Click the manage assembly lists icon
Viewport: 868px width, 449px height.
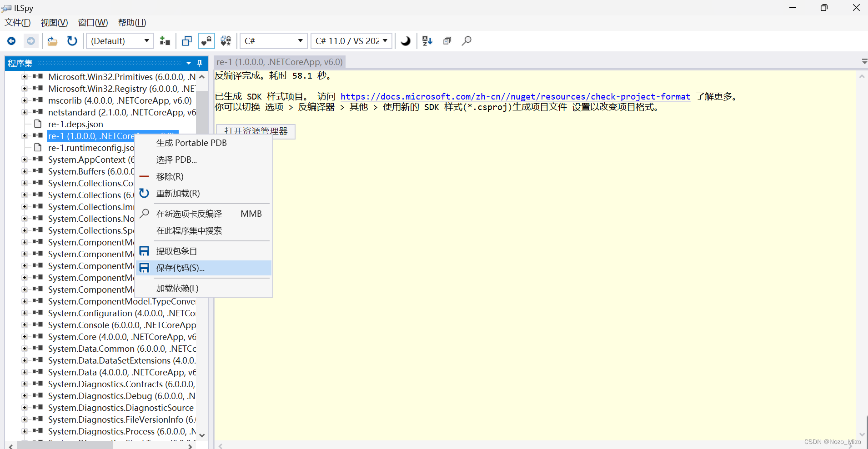165,41
